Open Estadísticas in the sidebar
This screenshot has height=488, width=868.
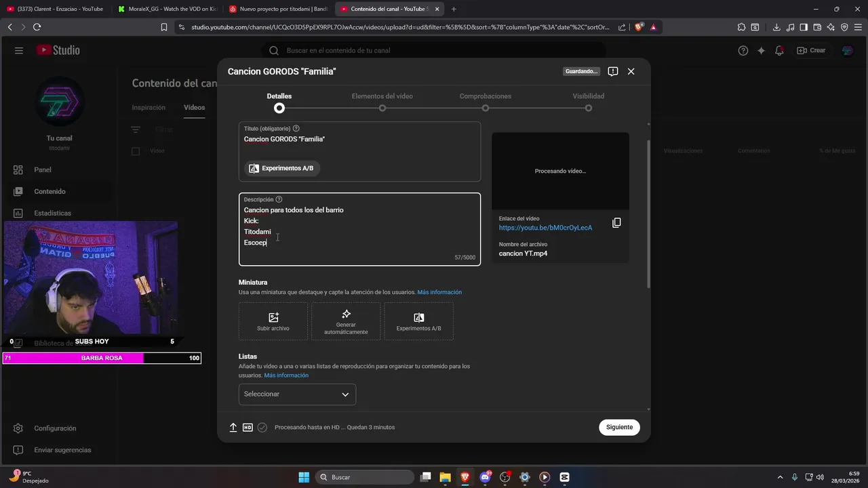click(59, 213)
